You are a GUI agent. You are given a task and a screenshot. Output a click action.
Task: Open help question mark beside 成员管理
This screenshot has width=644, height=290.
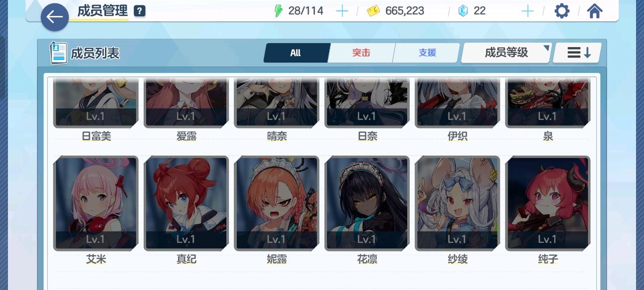click(x=140, y=11)
